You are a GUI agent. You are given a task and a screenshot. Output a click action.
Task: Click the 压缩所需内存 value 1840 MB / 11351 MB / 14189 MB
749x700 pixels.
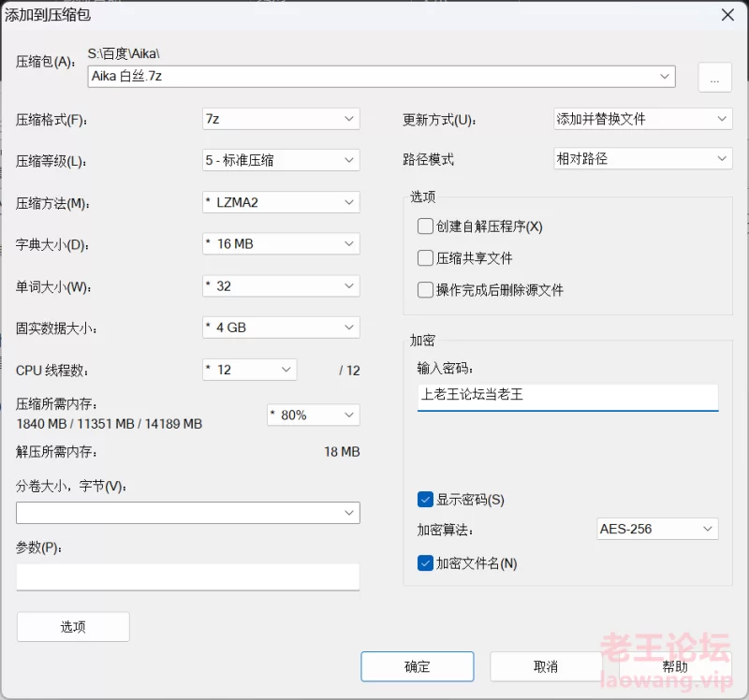pyautogui.click(x=110, y=424)
